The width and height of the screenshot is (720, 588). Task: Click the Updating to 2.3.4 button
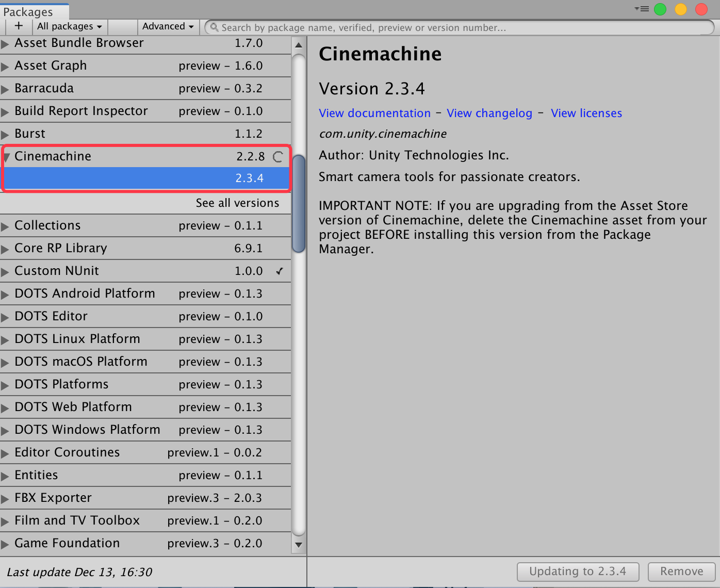578,571
